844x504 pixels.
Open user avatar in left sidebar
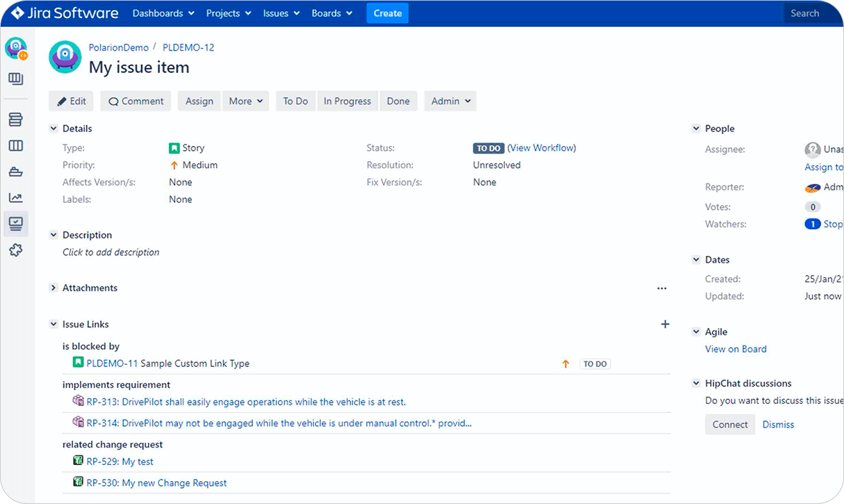click(x=16, y=49)
